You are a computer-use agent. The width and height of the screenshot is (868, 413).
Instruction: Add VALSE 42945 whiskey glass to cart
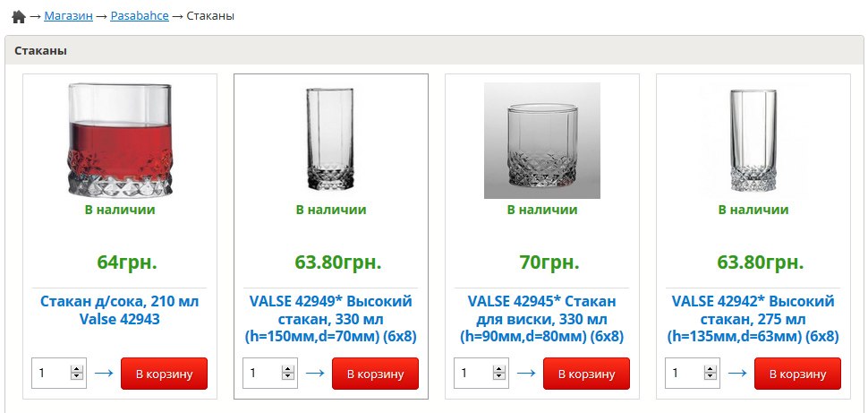(x=586, y=374)
